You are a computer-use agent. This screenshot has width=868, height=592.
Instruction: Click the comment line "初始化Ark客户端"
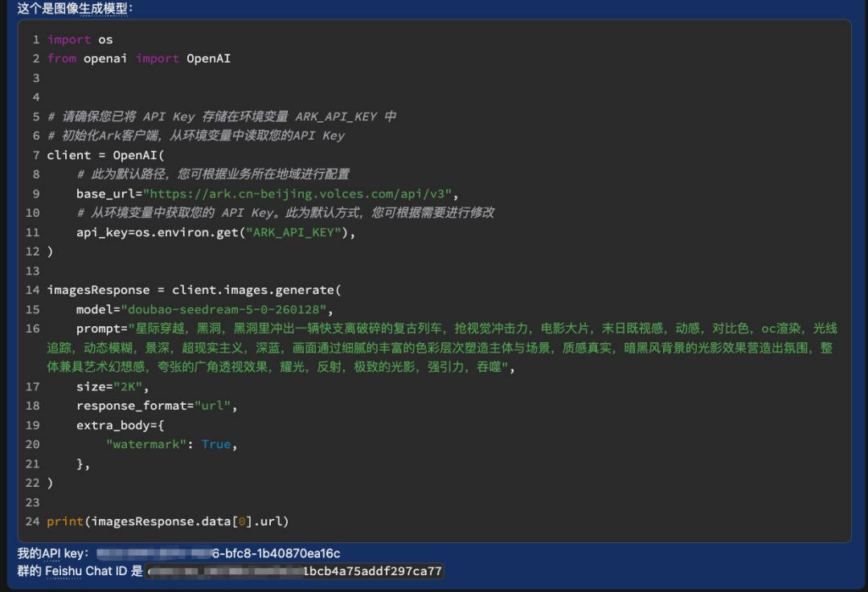tap(196, 136)
